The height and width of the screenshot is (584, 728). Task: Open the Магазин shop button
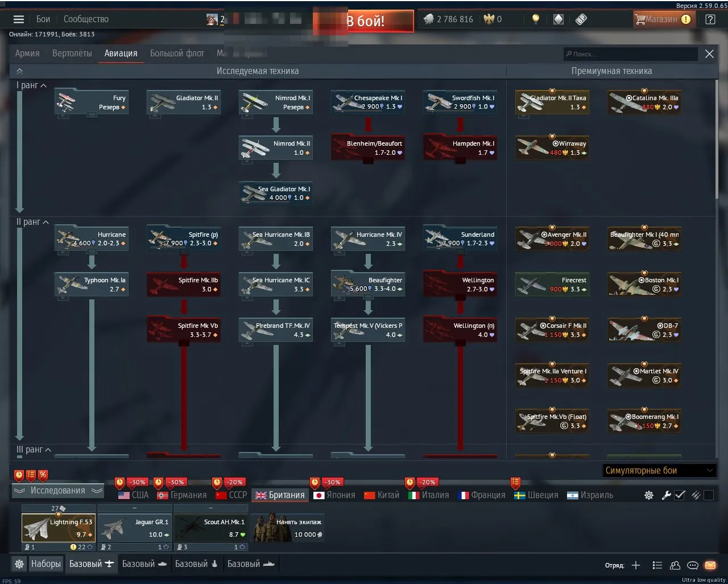[663, 19]
